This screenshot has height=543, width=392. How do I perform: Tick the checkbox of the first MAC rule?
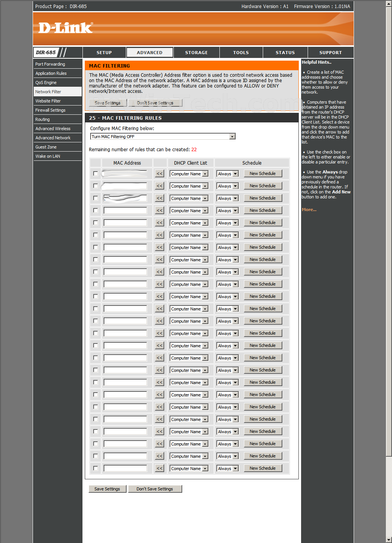(x=96, y=174)
